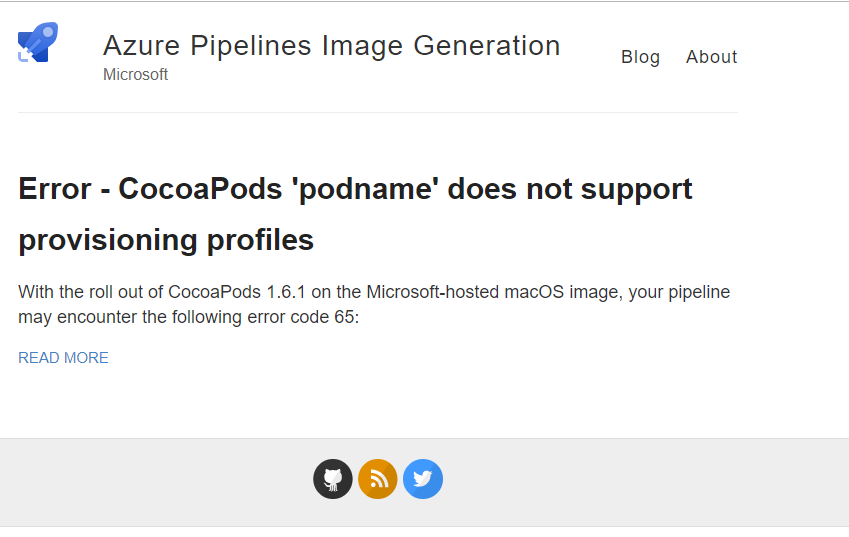Open the orange RSS feed icon
This screenshot has height=537, width=849.
coord(378,479)
